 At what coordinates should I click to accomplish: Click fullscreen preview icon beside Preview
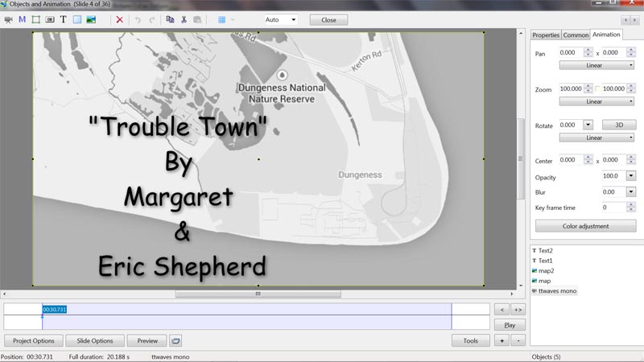click(176, 340)
